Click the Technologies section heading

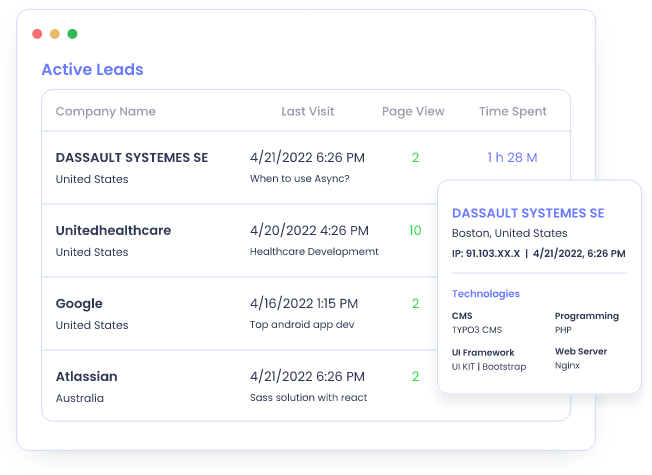click(x=486, y=294)
